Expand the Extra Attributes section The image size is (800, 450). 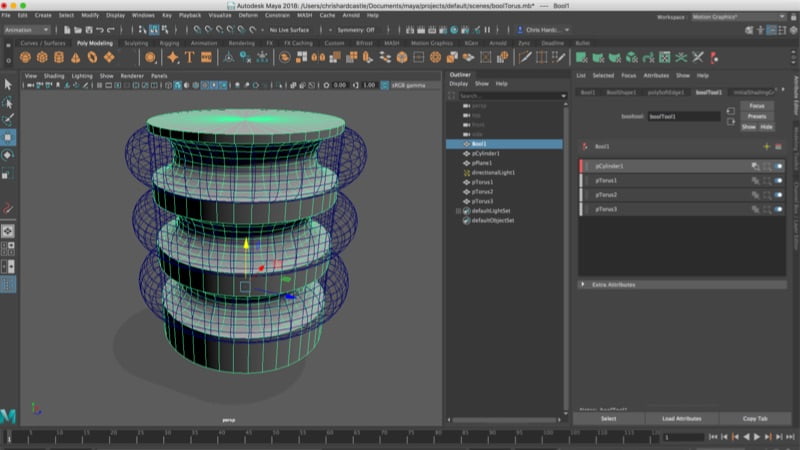tap(612, 284)
